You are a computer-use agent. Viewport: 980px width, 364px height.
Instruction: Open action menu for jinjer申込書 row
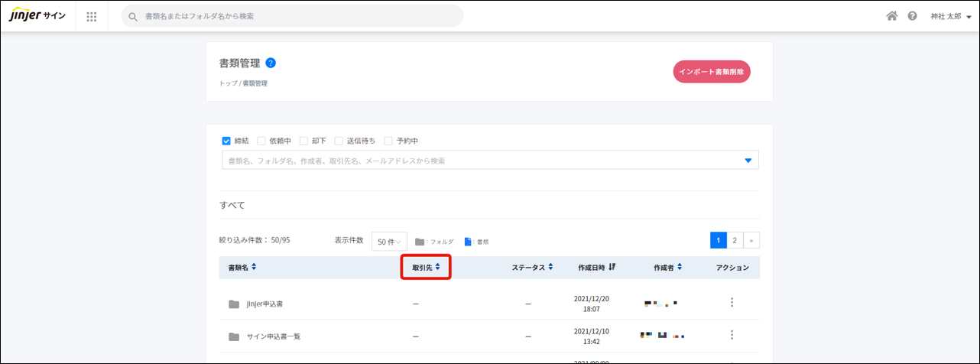(x=732, y=303)
